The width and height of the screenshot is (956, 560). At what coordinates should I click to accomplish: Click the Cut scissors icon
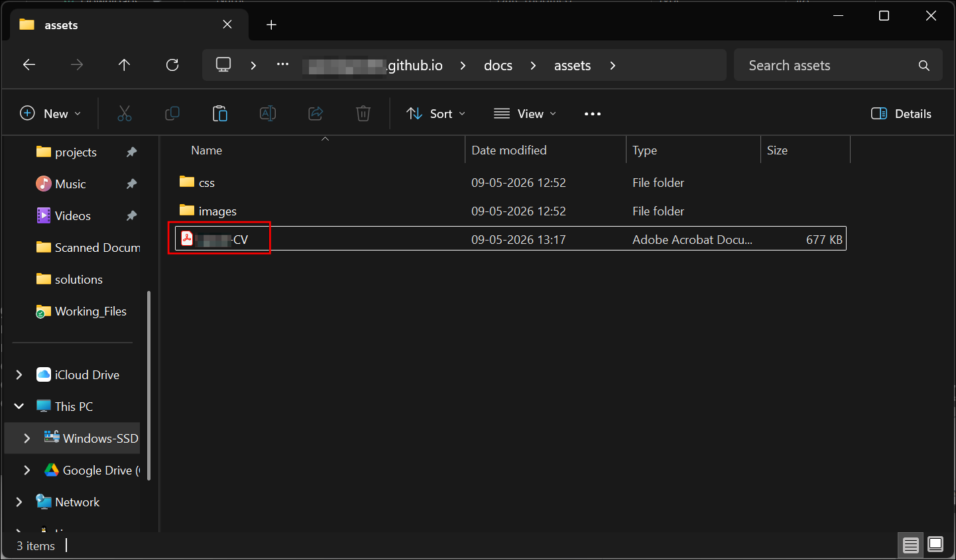125,113
